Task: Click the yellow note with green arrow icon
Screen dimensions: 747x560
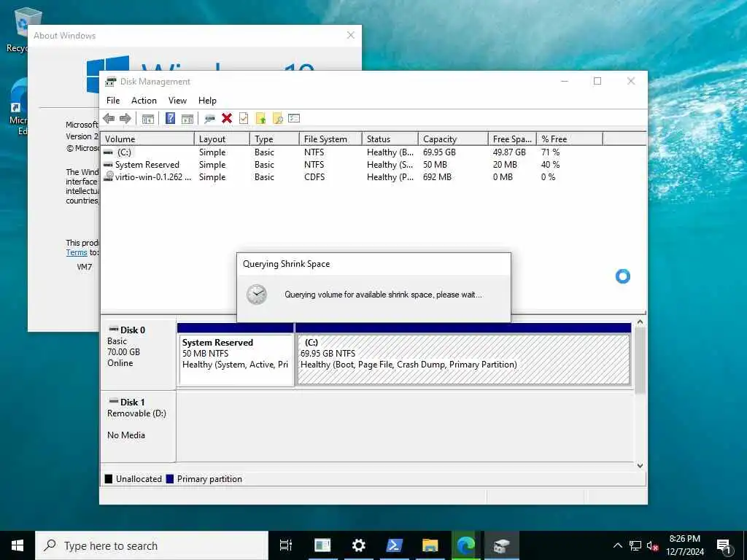Action: click(260, 119)
